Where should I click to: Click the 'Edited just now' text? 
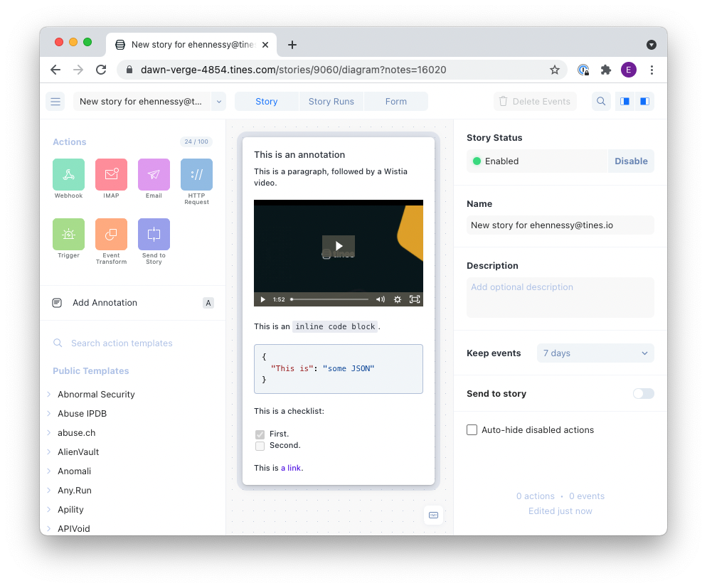pos(560,511)
